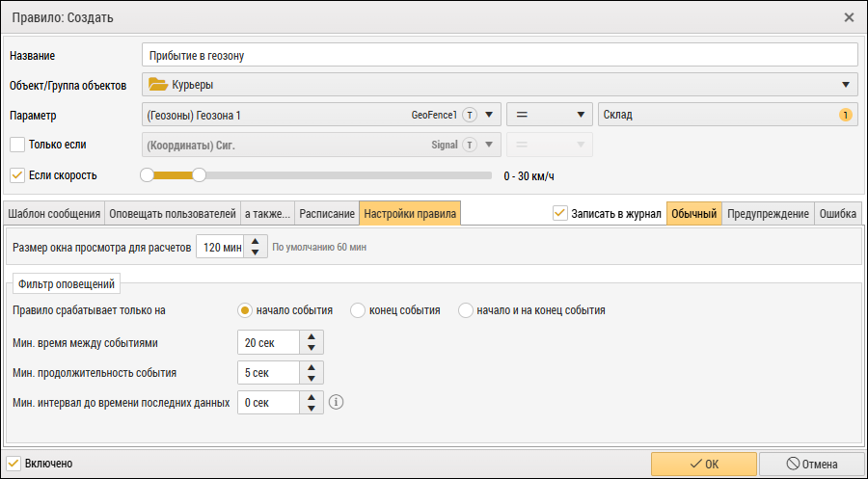The height and width of the screenshot is (479, 868).
Task: Click the right speed slider handle
Action: [199, 175]
